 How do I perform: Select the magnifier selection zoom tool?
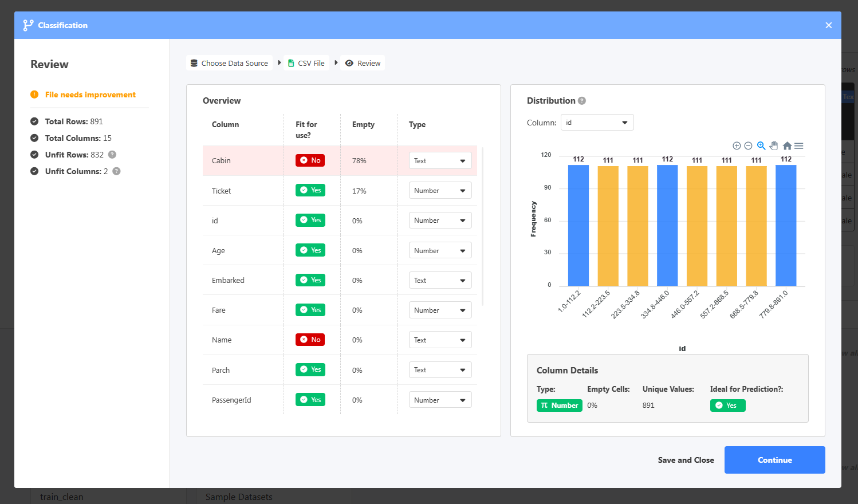[x=761, y=146]
